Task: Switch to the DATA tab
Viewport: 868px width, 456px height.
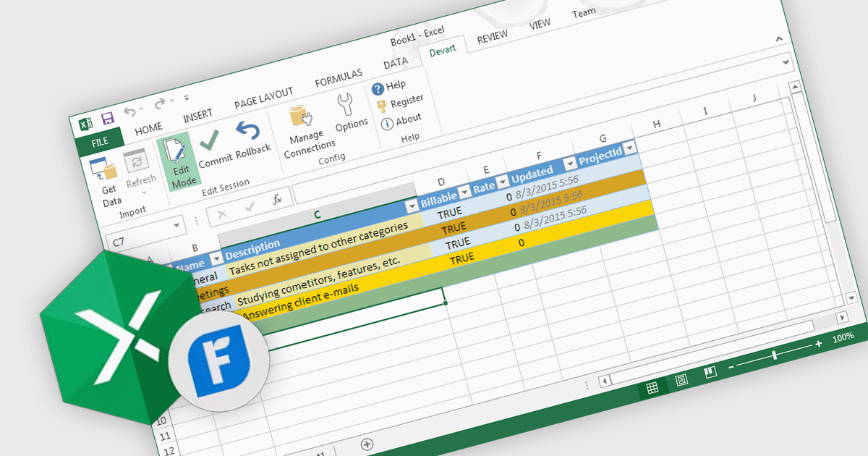Action: pos(396,64)
